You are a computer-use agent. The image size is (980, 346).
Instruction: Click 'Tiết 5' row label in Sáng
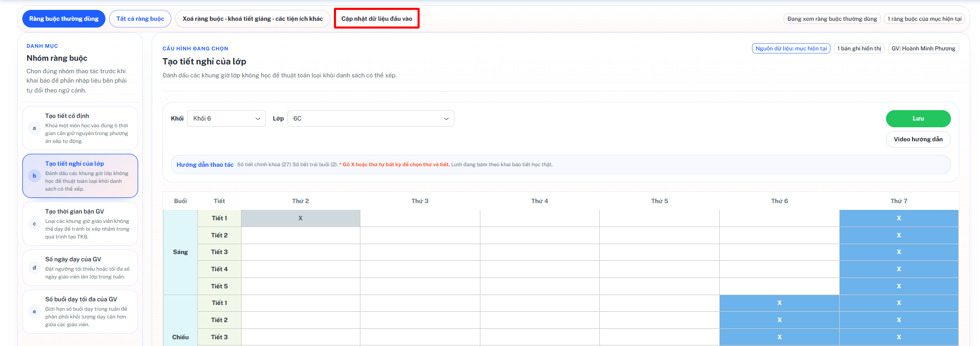click(x=219, y=286)
